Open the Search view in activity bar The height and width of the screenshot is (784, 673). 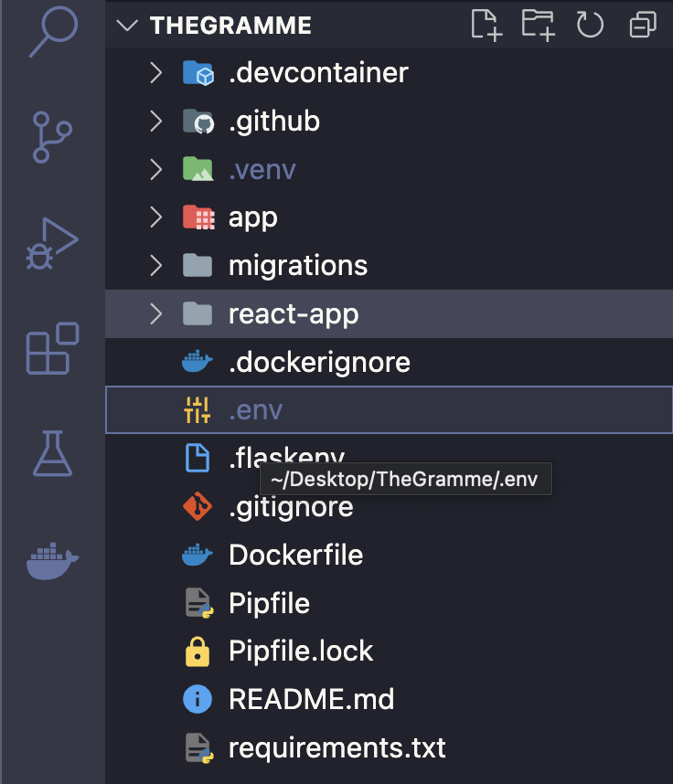(53, 31)
